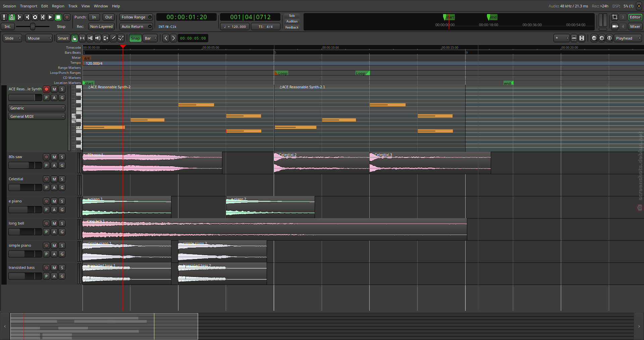Toggle the Snap button
Screen dimensions: 644x340
pos(135,38)
